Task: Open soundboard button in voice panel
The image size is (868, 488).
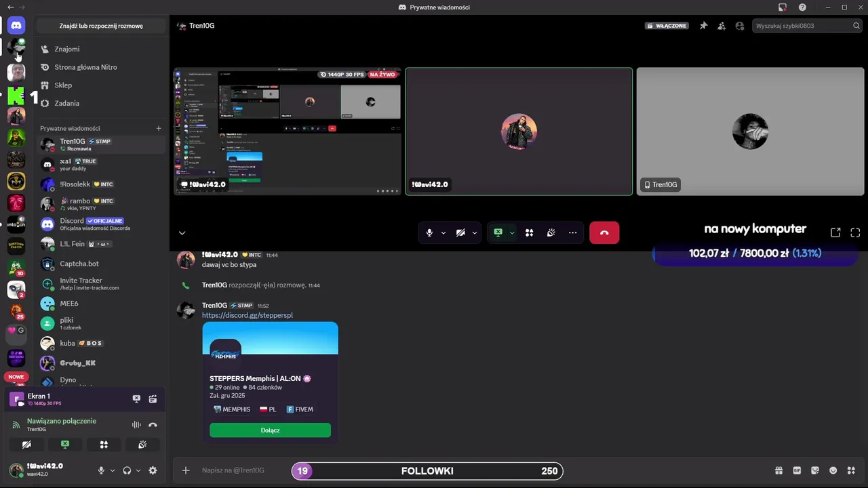Action: coord(142,445)
